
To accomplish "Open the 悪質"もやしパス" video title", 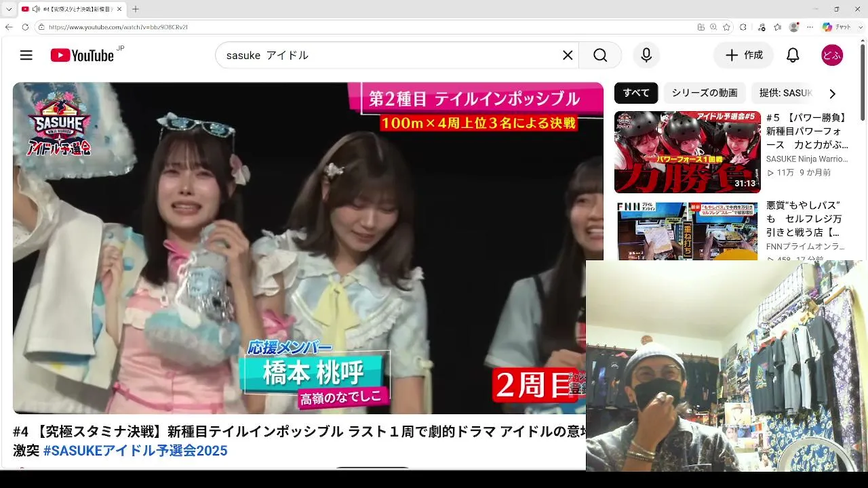I will [x=804, y=219].
